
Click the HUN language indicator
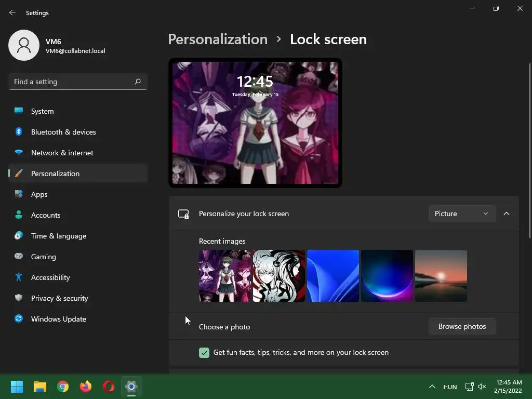point(450,387)
